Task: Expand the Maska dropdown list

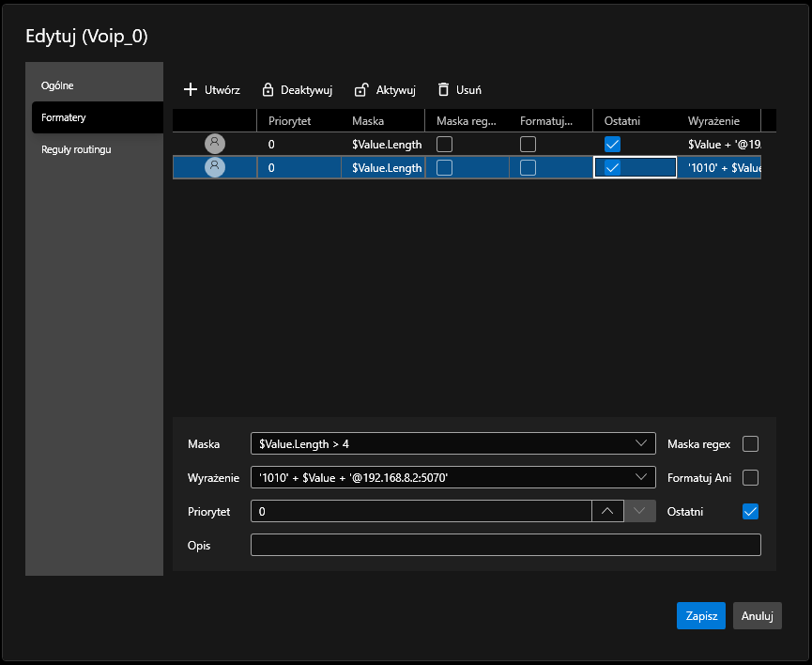Action: point(642,443)
